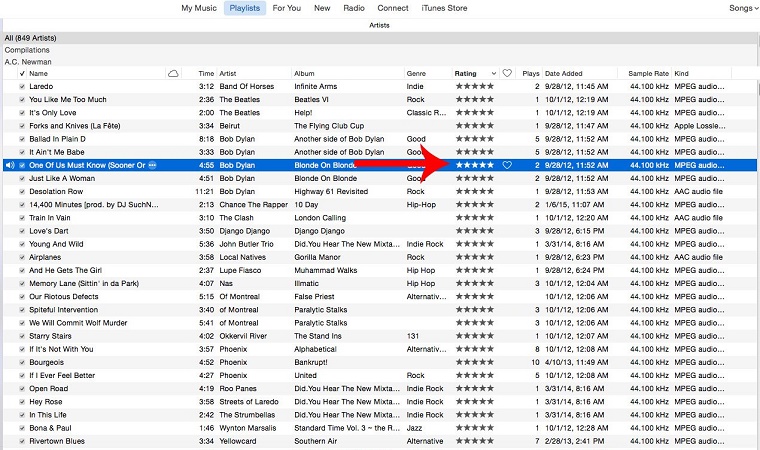Image resolution: width=760 pixels, height=450 pixels.
Task: Select the song Just Like A Woman
Action: tap(62, 178)
